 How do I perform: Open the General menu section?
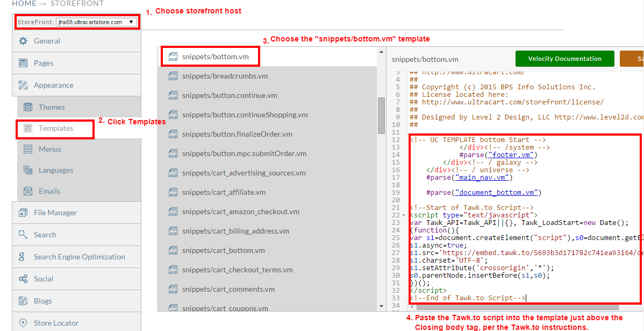point(76,41)
